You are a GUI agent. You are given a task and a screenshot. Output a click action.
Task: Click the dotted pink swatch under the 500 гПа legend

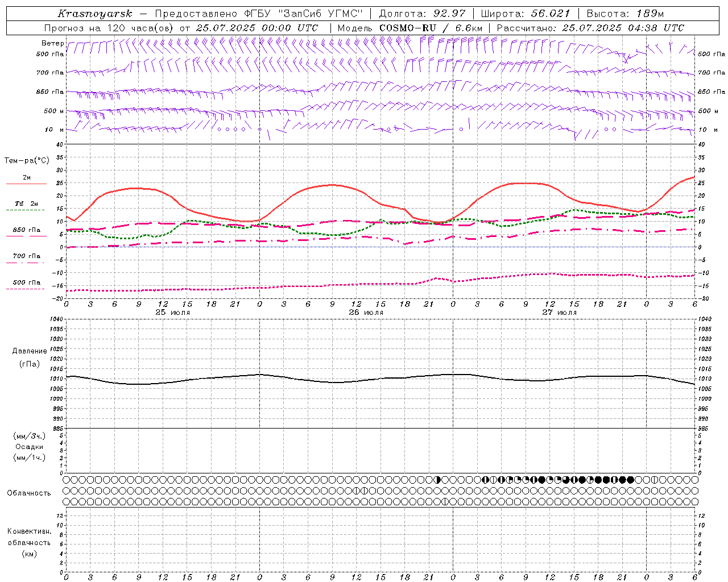click(25, 289)
